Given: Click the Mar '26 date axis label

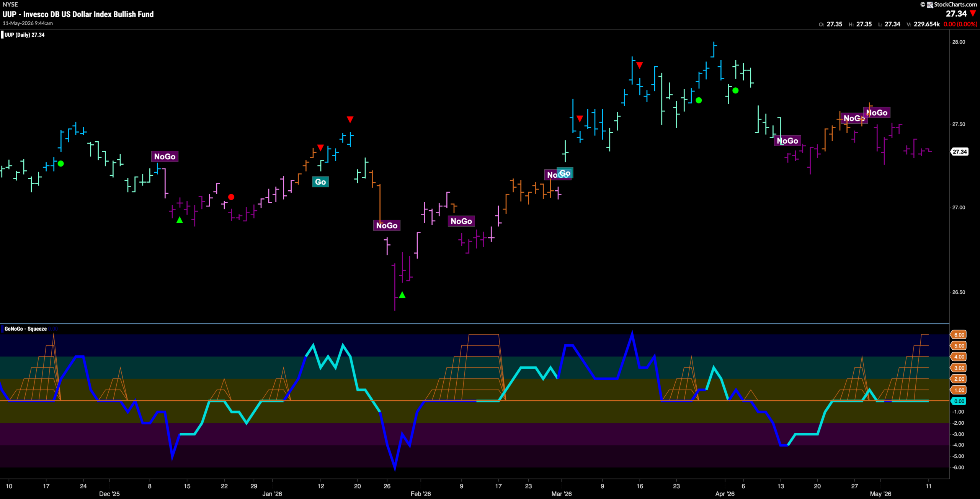Looking at the screenshot, I should (x=561, y=494).
